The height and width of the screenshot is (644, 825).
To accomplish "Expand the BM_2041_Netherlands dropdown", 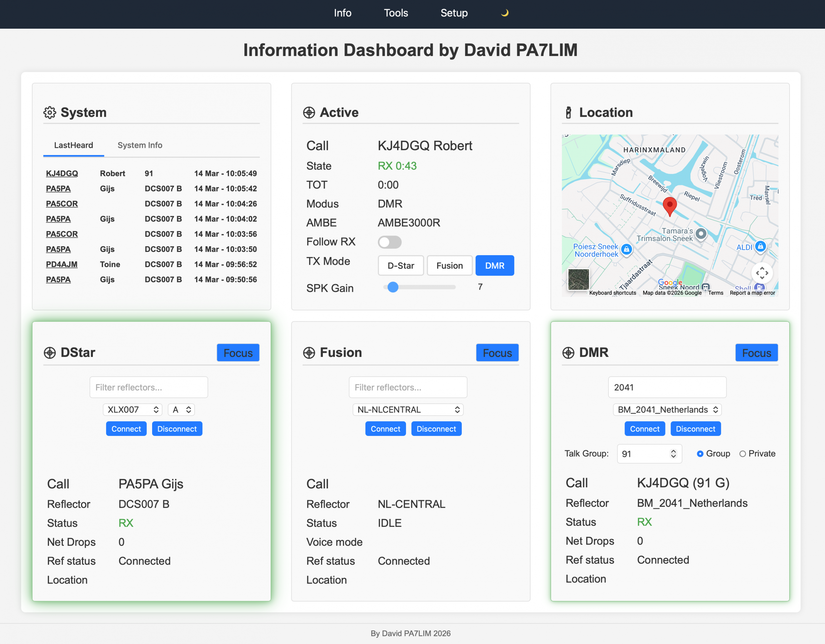I will [x=667, y=409].
